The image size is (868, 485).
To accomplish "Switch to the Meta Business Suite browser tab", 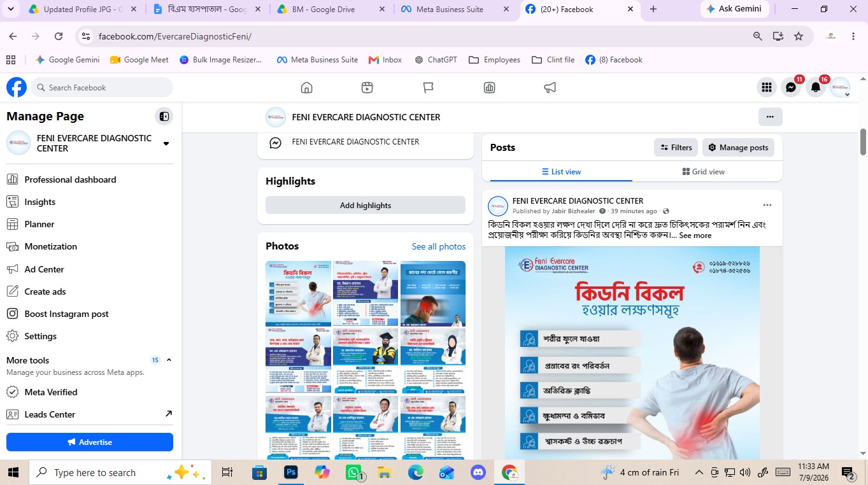I will pyautogui.click(x=454, y=9).
